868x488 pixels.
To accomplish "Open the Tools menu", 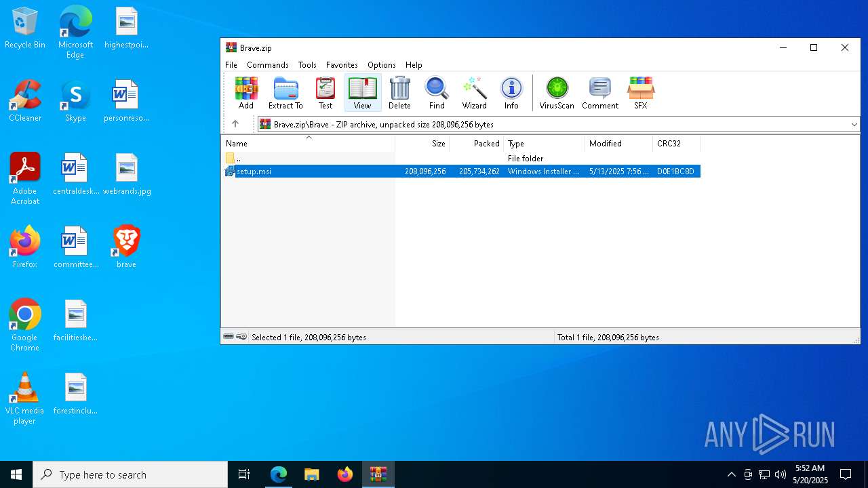I will click(307, 65).
